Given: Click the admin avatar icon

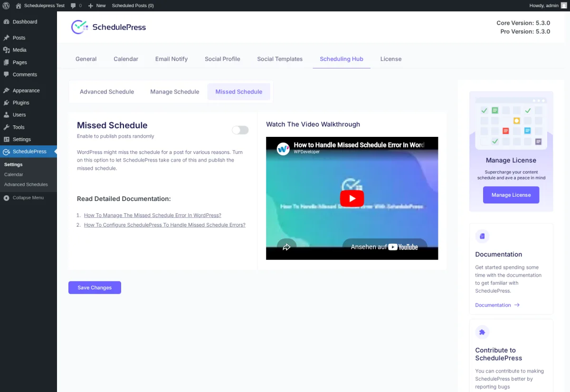Looking at the screenshot, I should pos(564,6).
